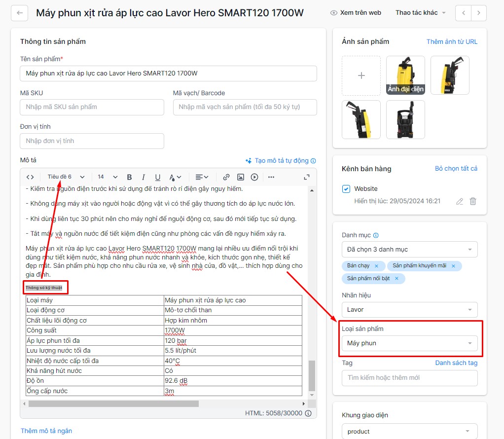Click Thêm ảnh từ URL link

point(452,41)
